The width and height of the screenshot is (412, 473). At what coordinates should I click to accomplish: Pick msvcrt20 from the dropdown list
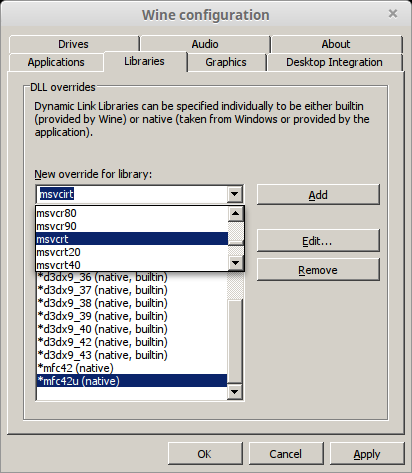[x=132, y=252]
